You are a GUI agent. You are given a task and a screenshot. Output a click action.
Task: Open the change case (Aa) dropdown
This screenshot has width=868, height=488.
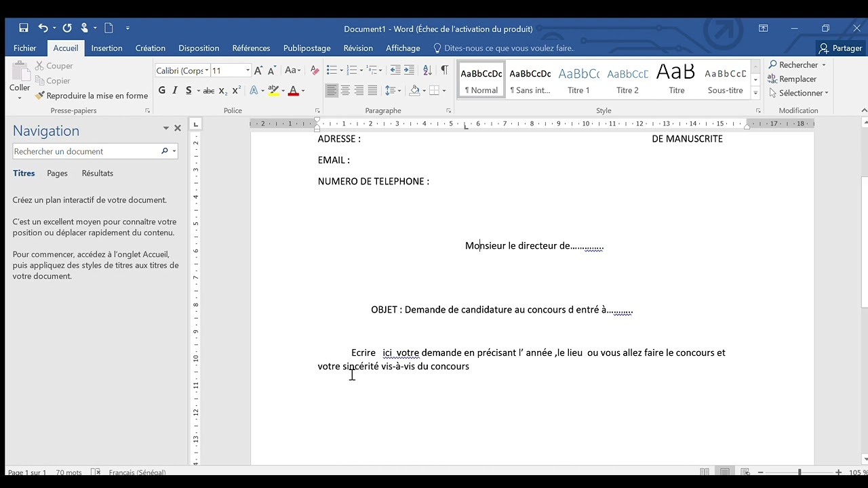pyautogui.click(x=292, y=70)
